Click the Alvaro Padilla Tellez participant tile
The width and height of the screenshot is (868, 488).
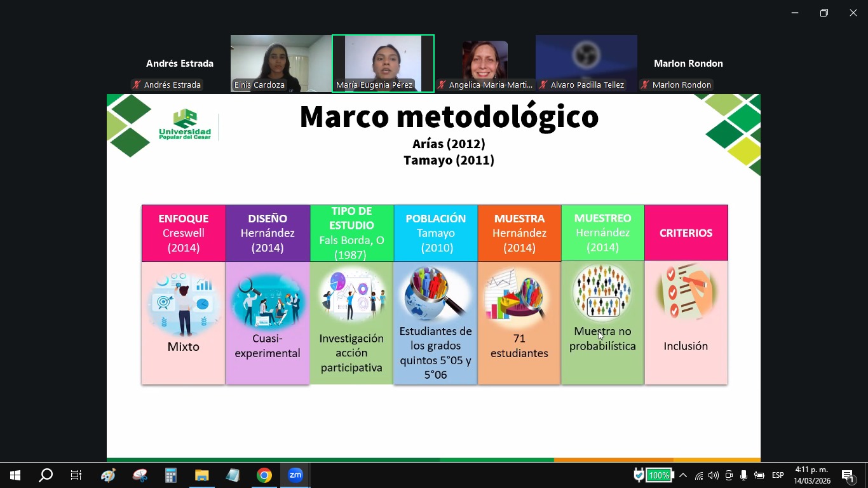click(587, 64)
